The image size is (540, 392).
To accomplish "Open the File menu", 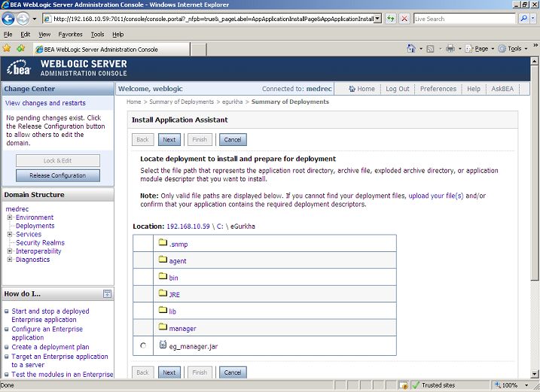I will (8, 35).
